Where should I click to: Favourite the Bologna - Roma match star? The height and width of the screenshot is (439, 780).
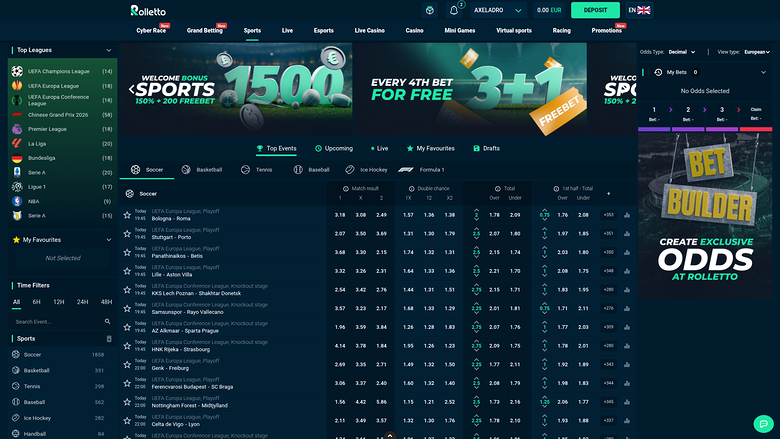[127, 215]
